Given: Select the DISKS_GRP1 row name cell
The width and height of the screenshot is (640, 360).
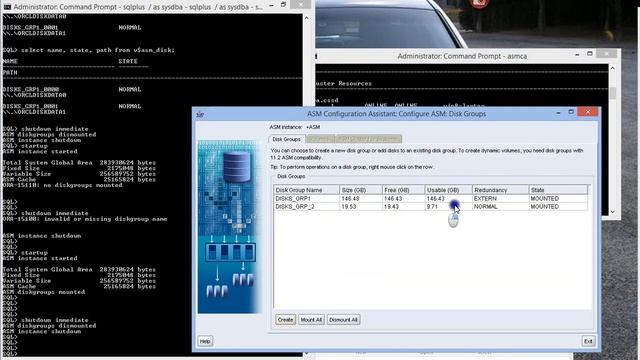Looking at the screenshot, I should tap(307, 198).
